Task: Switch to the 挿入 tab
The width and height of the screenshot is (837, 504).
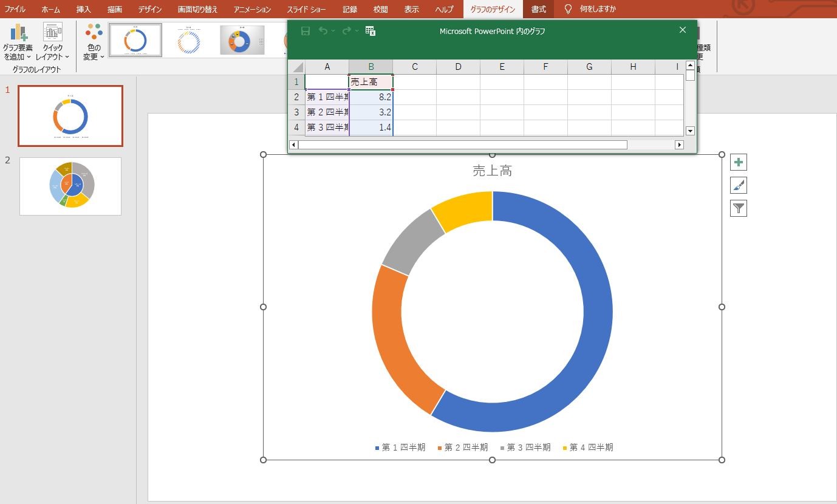Action: point(84,9)
